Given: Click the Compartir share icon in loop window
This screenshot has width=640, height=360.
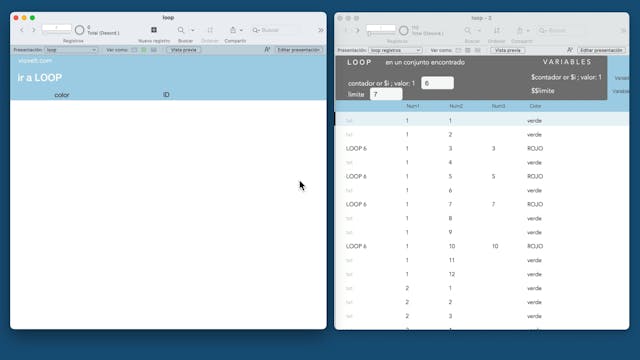Looking at the screenshot, I should tap(233, 30).
